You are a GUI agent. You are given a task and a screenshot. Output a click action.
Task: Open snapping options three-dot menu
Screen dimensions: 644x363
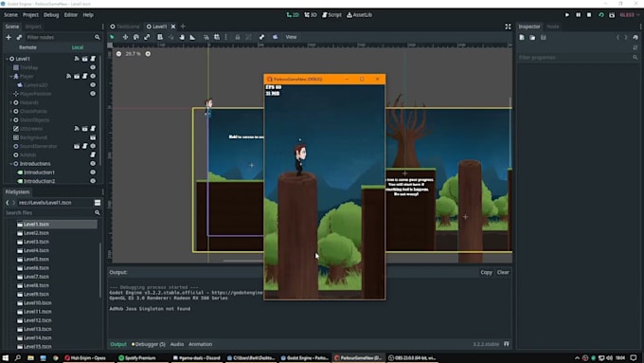coord(226,37)
